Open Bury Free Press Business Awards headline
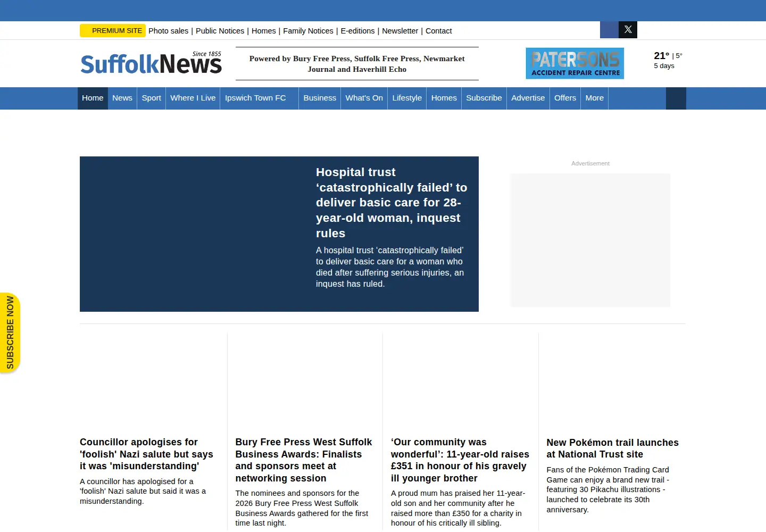The image size is (766, 532). [304, 460]
